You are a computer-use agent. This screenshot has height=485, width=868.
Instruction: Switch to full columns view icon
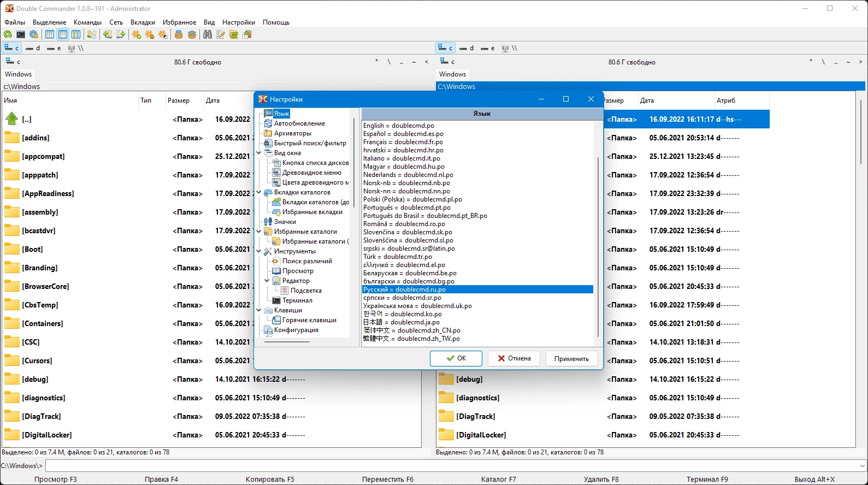pos(63,34)
